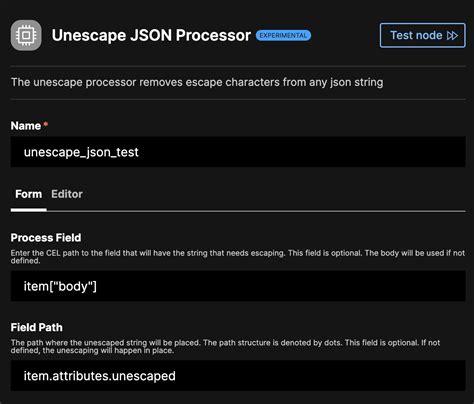
Task: Click into the Process Field input item["body"]
Action: pyautogui.click(x=238, y=286)
